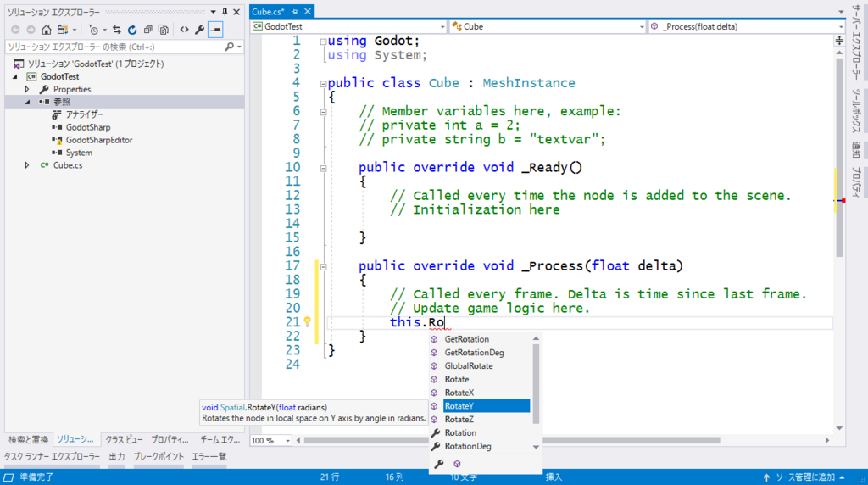Switch to the 検索と置換 tab

pyautogui.click(x=28, y=439)
